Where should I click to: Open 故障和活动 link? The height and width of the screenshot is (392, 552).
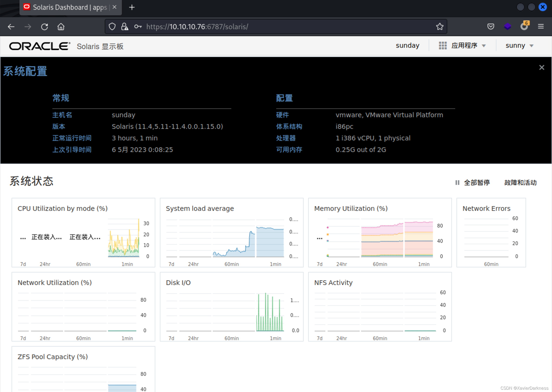pyautogui.click(x=521, y=183)
